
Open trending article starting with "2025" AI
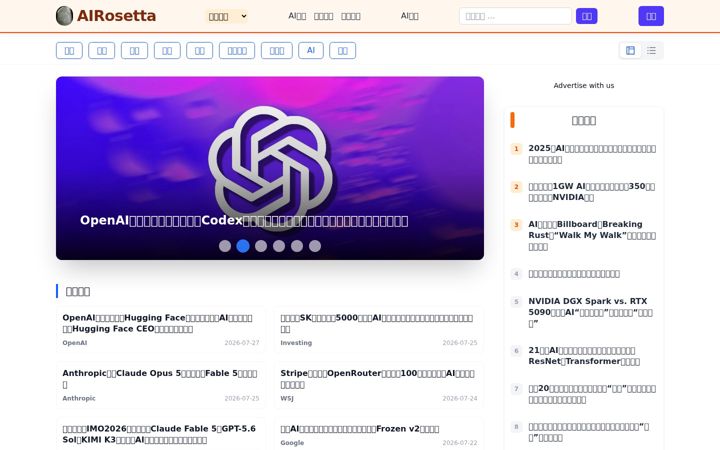coord(592,154)
